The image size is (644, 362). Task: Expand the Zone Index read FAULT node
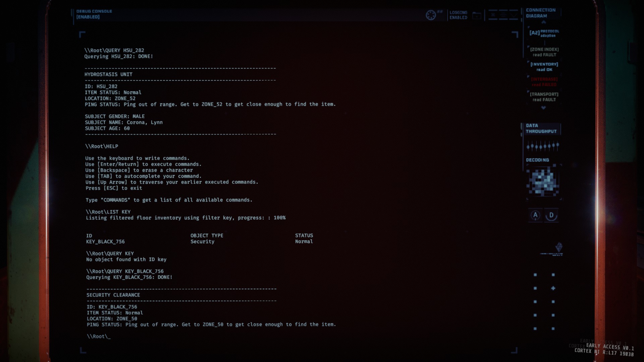click(x=544, y=52)
